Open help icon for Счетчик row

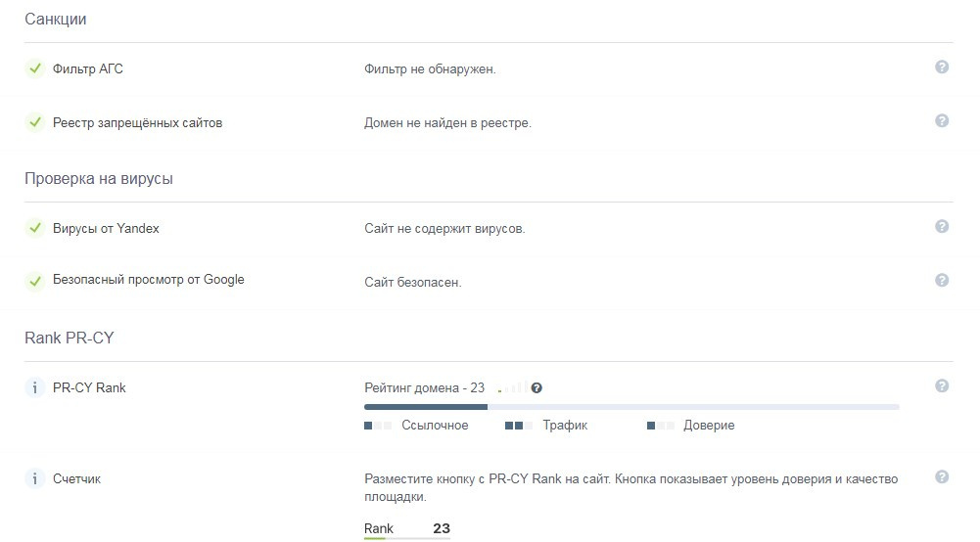pyautogui.click(x=942, y=477)
